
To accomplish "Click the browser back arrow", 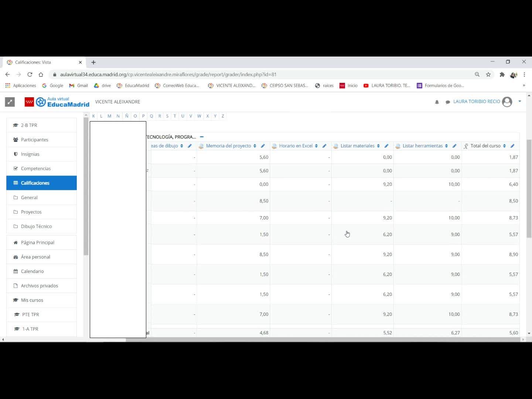I will coord(7,74).
